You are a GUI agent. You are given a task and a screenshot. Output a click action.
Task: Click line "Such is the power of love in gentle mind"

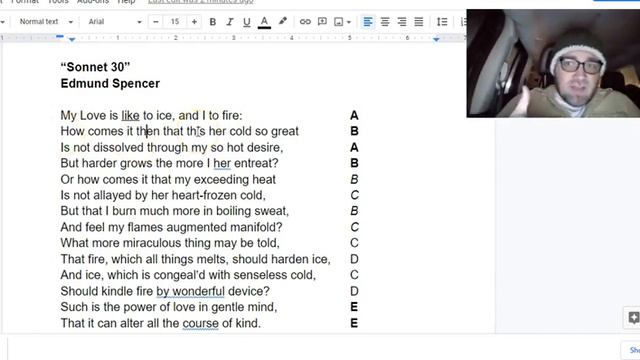pos(169,307)
